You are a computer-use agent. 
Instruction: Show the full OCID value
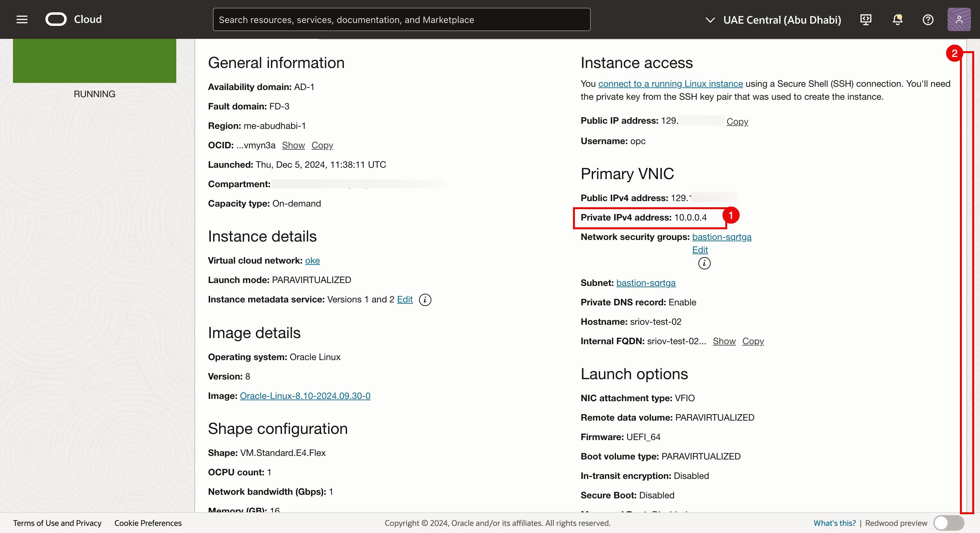293,145
